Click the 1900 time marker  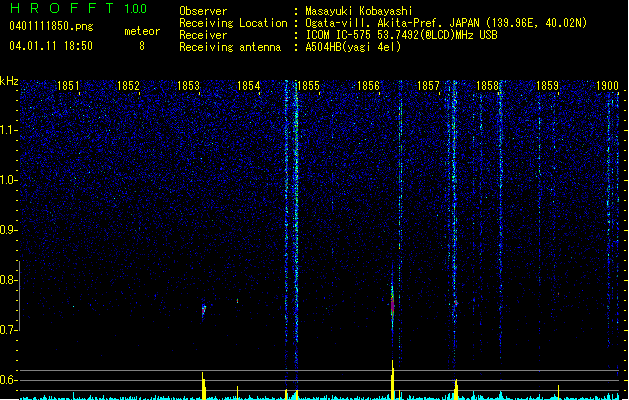click(x=607, y=86)
